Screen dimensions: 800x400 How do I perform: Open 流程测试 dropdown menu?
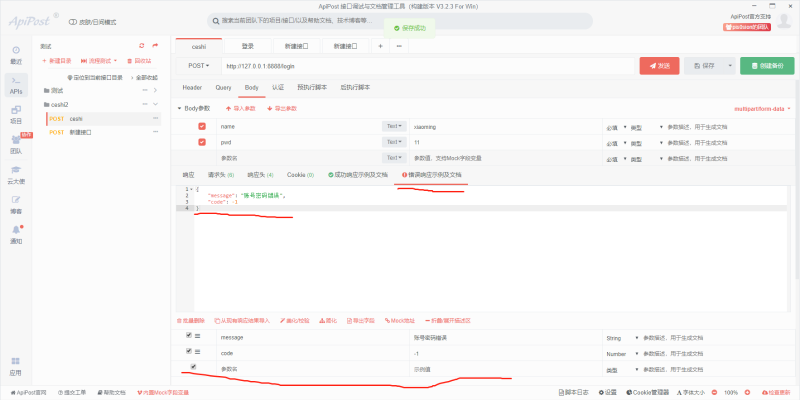99,61
